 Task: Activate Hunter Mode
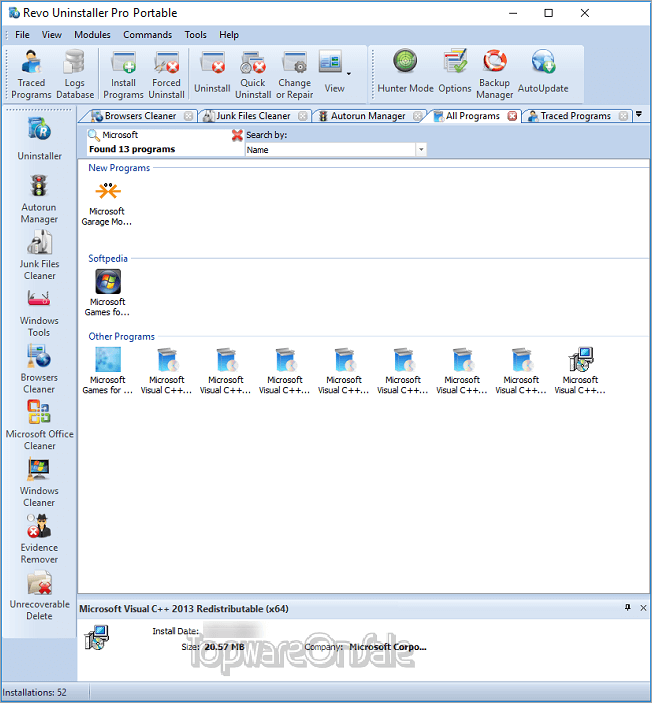point(405,72)
